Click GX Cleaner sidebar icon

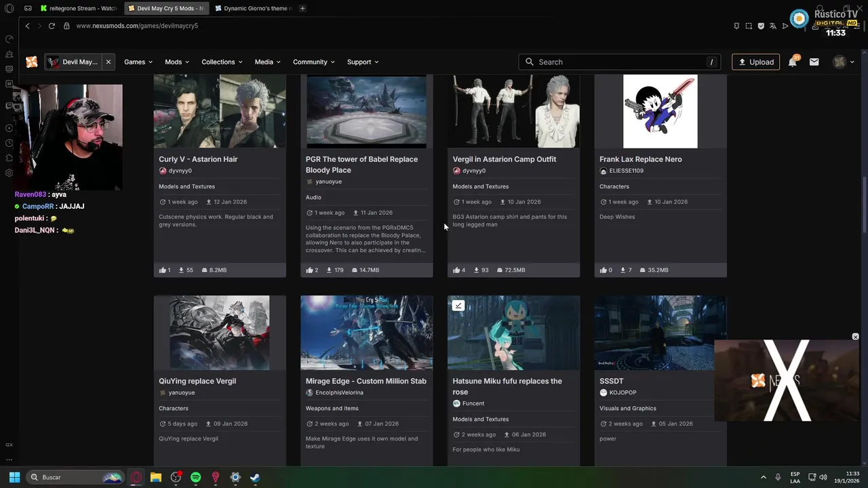[9, 54]
